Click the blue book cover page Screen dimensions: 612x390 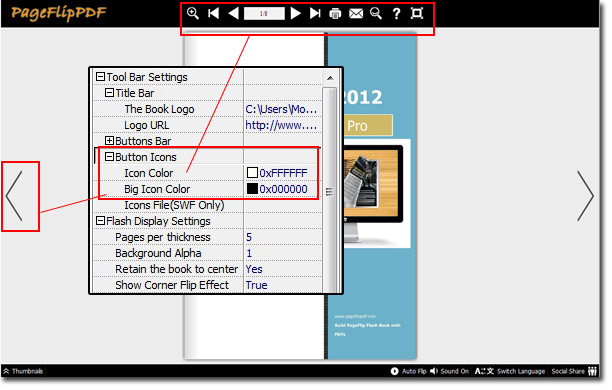(x=372, y=197)
